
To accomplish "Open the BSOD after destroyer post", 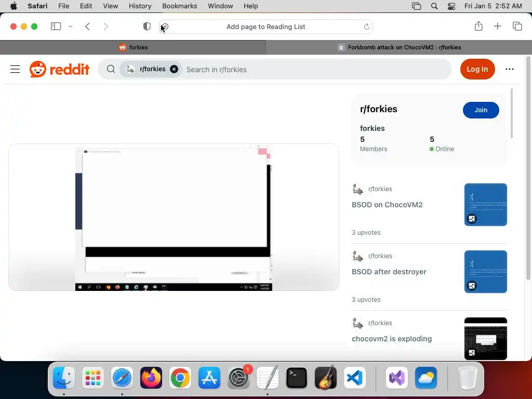I will tap(389, 272).
